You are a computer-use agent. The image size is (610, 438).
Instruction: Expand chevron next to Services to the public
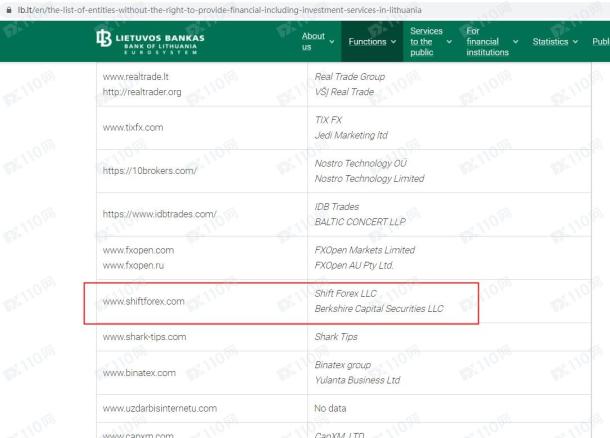click(x=449, y=42)
